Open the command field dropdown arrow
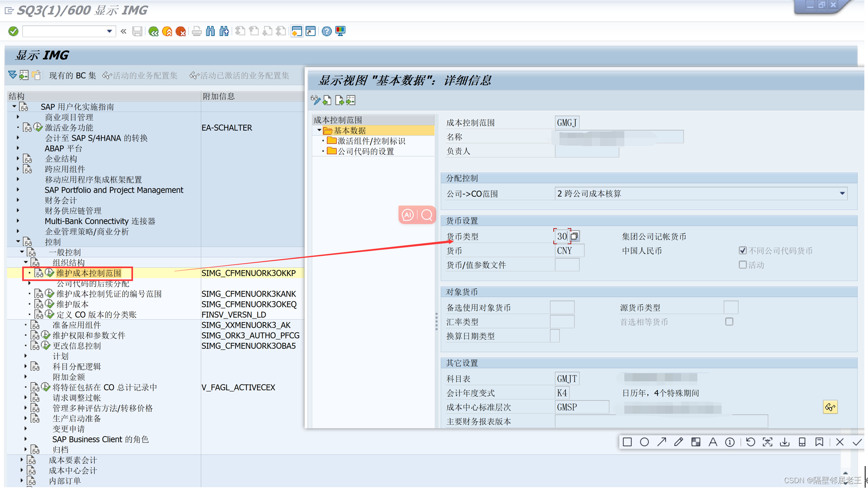 (109, 31)
